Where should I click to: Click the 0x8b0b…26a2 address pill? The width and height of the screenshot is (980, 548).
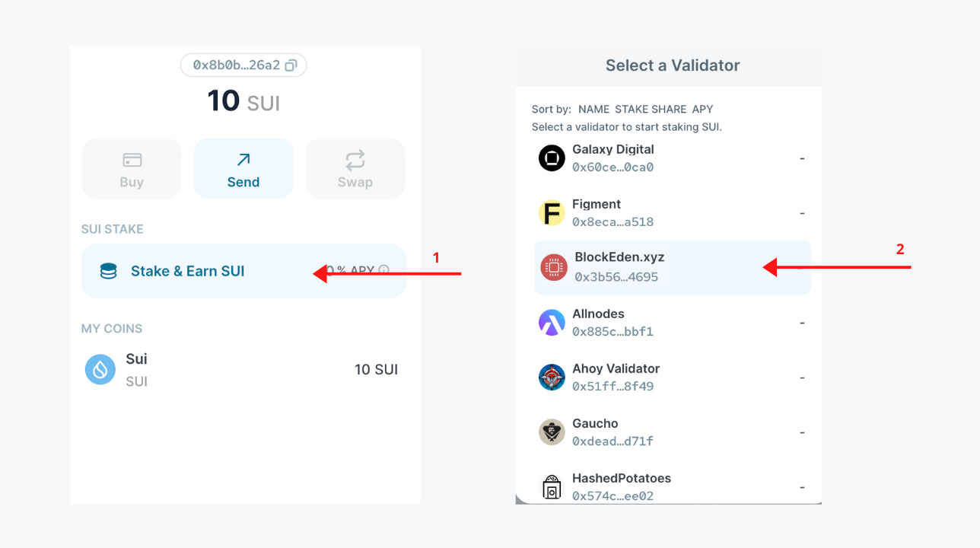click(x=243, y=65)
